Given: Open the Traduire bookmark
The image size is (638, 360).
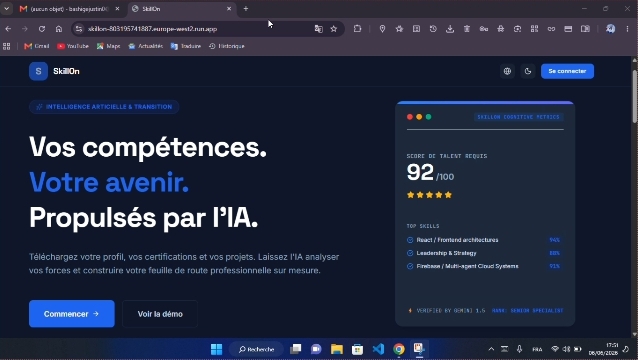Looking at the screenshot, I should (186, 46).
